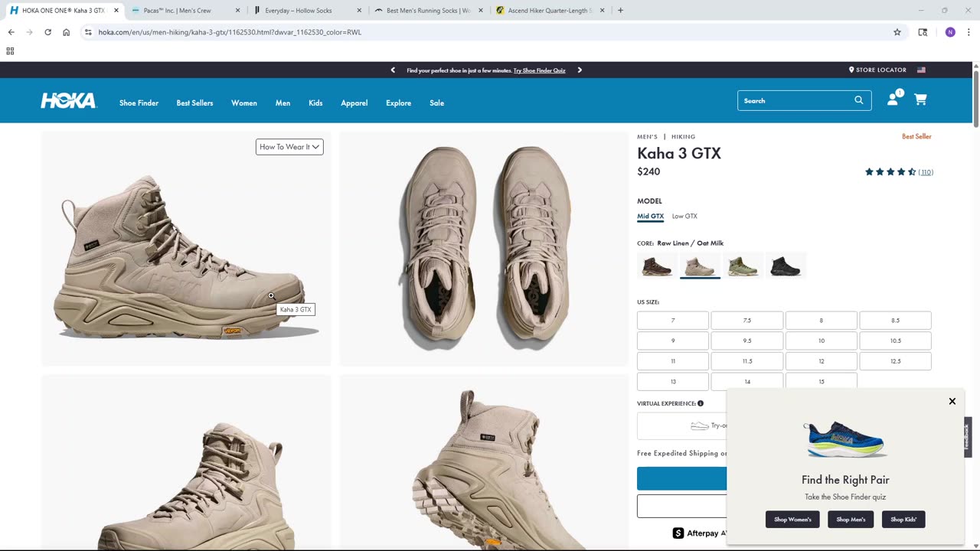The width and height of the screenshot is (980, 551).
Task: Open the Men navigation menu
Action: (x=283, y=103)
